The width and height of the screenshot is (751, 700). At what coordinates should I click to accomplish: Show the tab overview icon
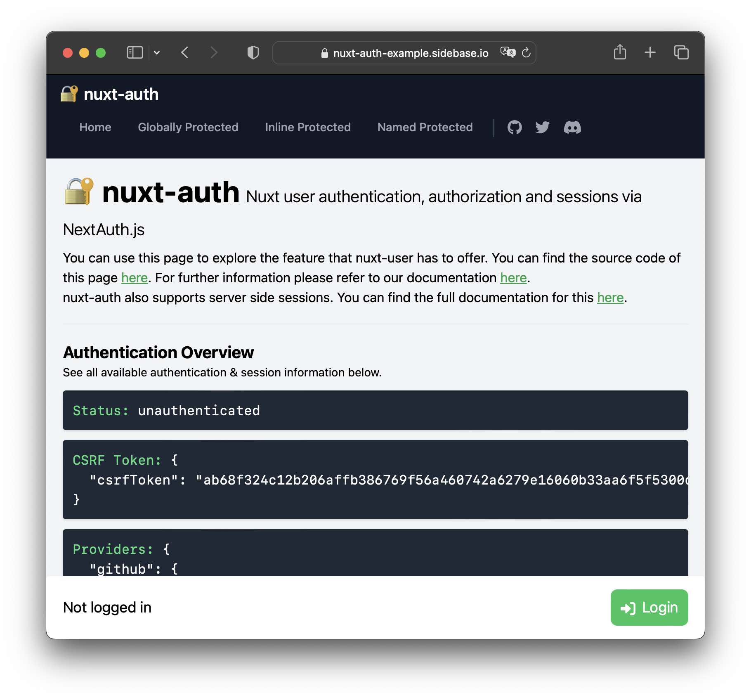681,52
